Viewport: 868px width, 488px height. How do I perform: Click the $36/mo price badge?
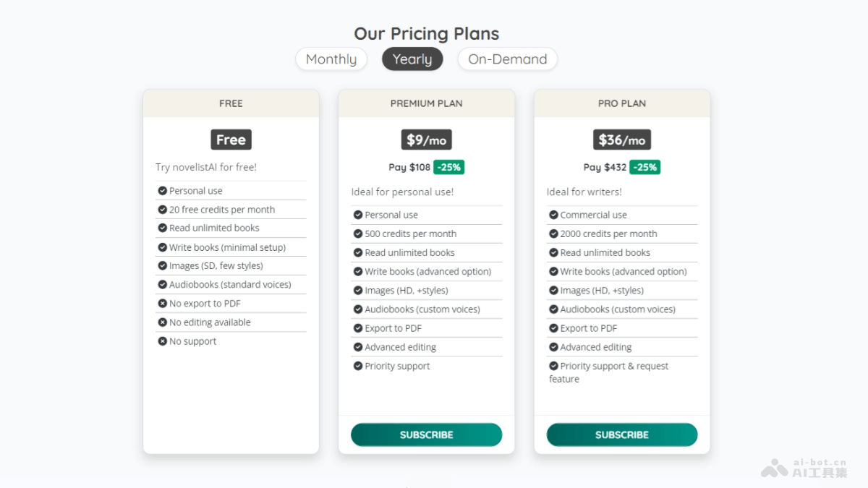621,140
